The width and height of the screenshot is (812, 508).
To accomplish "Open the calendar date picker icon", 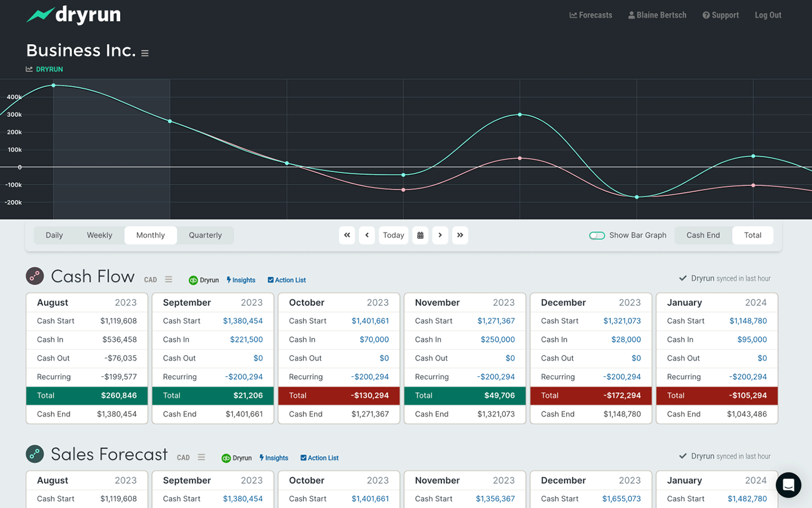I will [420, 235].
